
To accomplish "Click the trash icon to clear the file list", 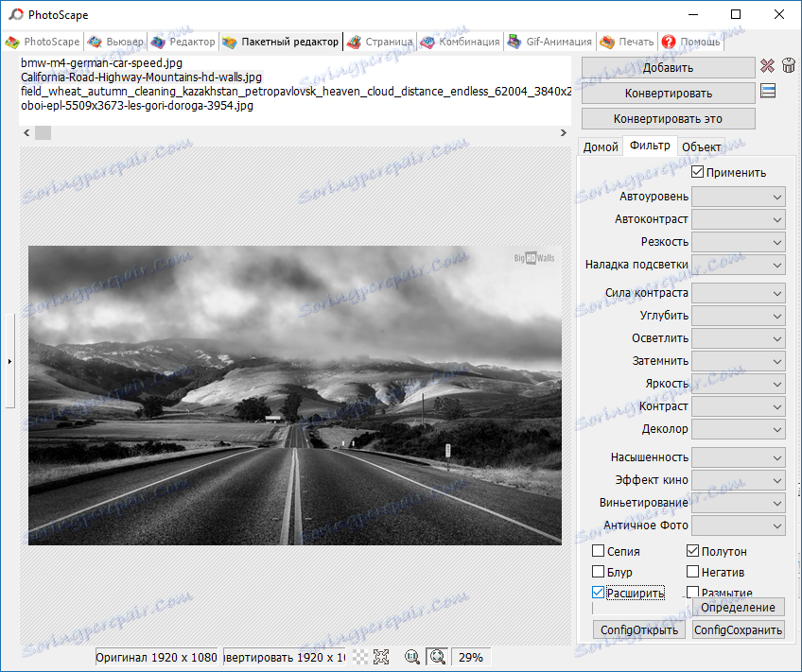I will (788, 66).
